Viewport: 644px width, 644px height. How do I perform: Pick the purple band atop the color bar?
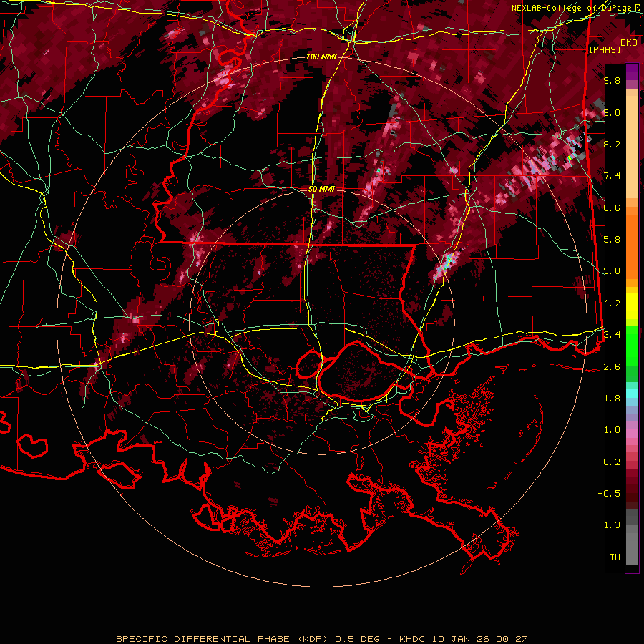point(632,72)
